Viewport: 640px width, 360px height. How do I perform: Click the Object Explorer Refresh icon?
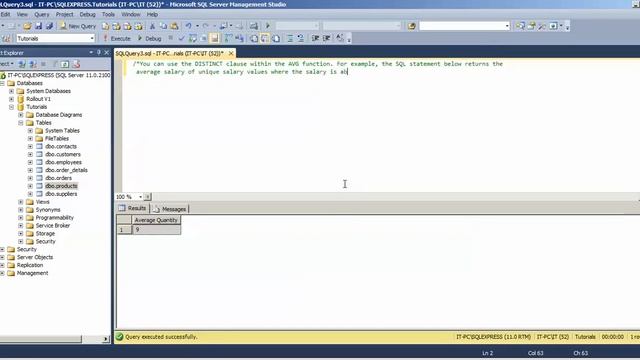pos(65,64)
